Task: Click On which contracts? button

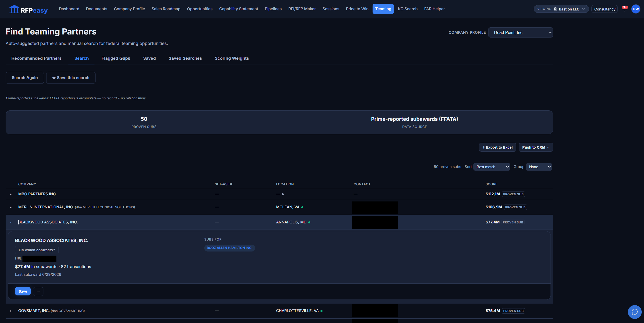Action: (x=37, y=250)
